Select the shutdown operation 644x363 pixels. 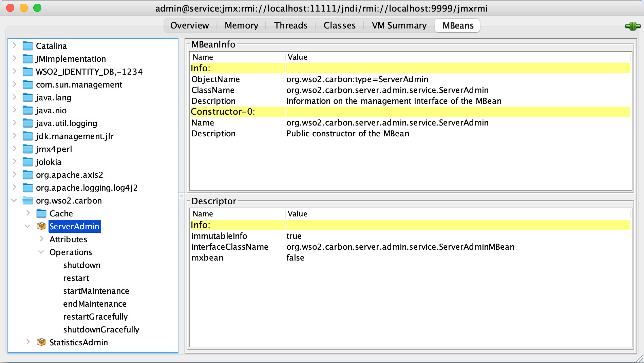pos(82,265)
